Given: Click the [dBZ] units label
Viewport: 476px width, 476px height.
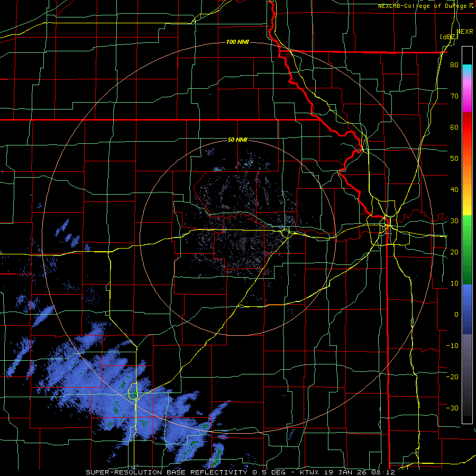Looking at the screenshot, I should click(x=449, y=36).
